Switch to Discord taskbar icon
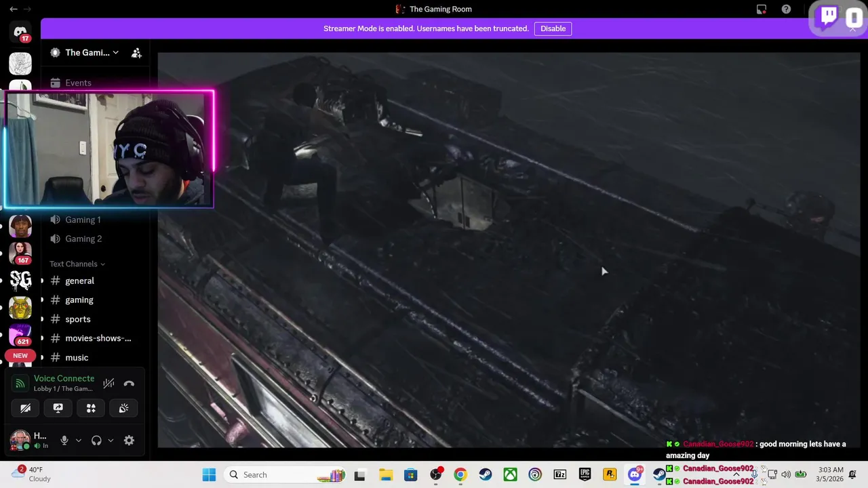This screenshot has height=488, width=868. (x=635, y=474)
